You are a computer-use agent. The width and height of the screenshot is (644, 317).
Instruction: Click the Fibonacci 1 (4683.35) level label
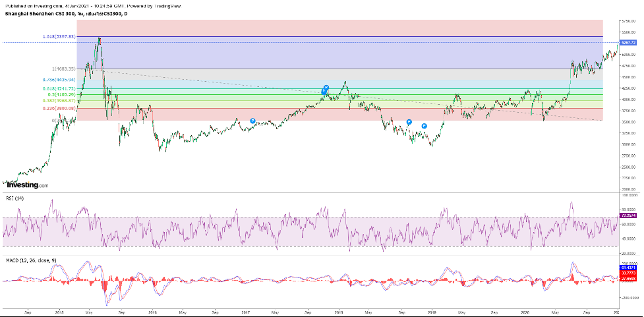pos(62,69)
